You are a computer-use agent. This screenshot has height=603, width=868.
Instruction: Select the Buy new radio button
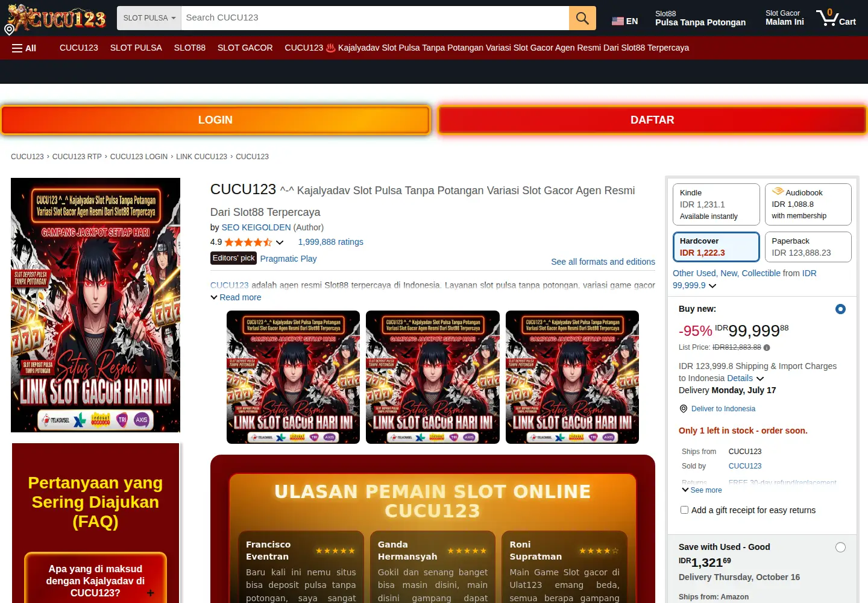pos(840,309)
